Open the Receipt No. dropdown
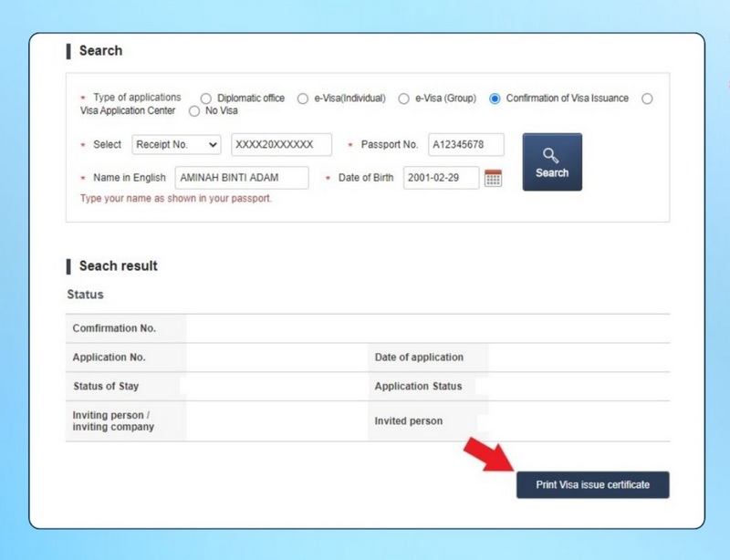The image size is (730, 560). (176, 144)
